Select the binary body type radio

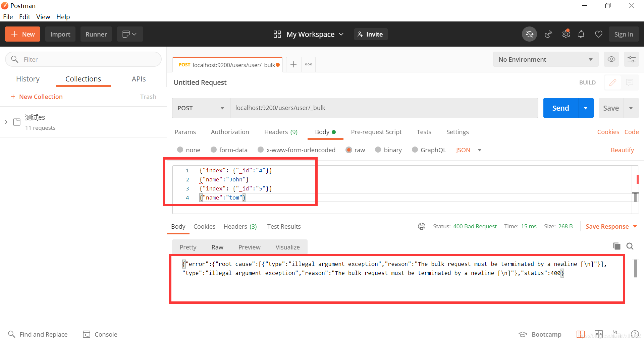coord(378,150)
